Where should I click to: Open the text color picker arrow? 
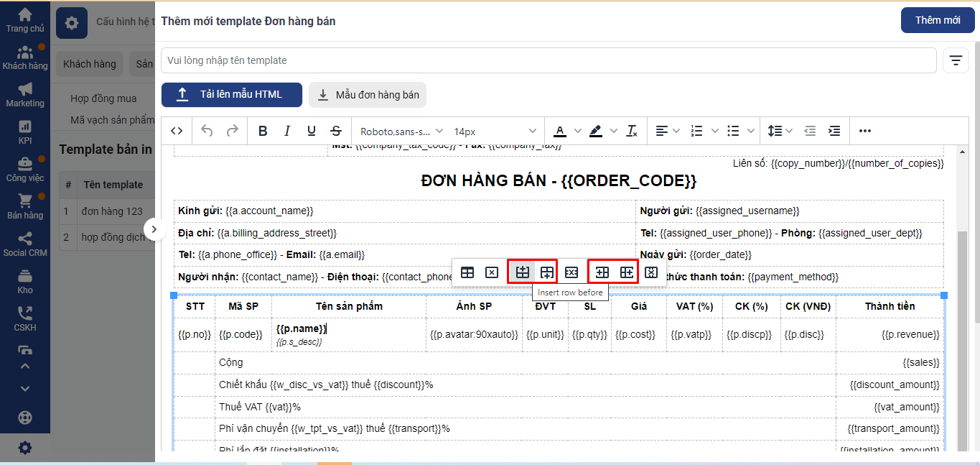click(578, 132)
